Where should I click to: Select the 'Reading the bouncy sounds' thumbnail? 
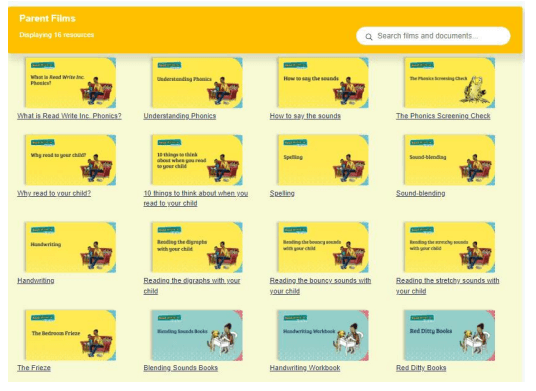click(x=323, y=247)
